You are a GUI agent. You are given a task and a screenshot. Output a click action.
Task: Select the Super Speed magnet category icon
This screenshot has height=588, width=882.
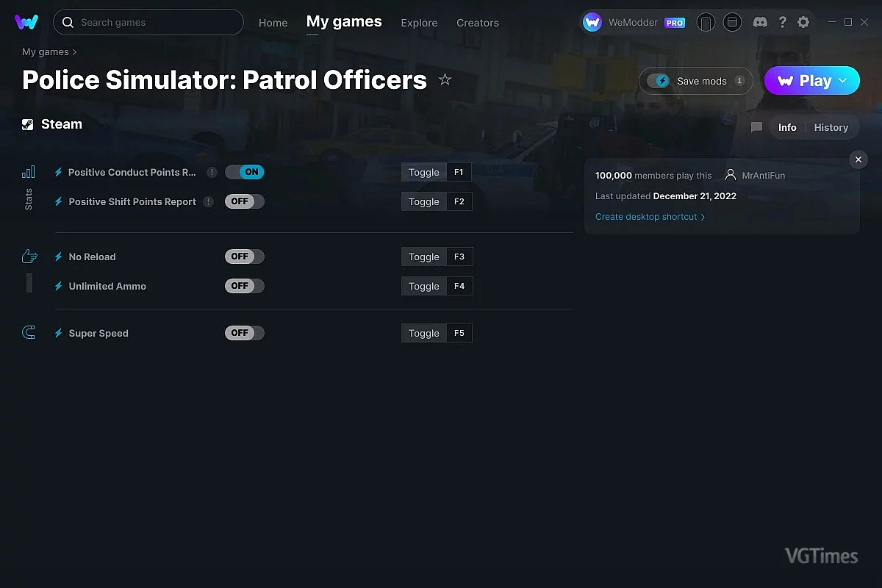[x=29, y=333]
